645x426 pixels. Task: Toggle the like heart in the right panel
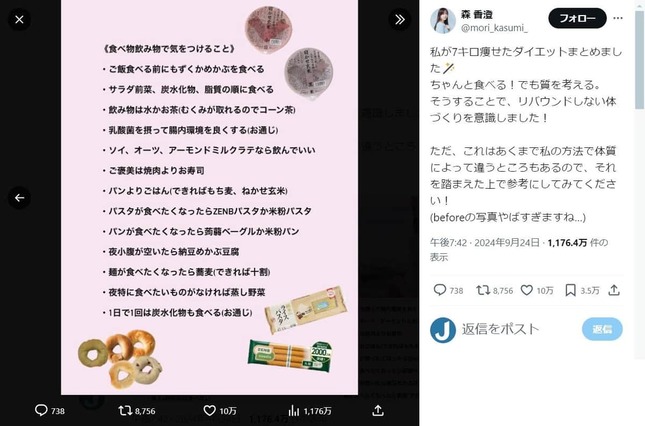pyautogui.click(x=527, y=290)
